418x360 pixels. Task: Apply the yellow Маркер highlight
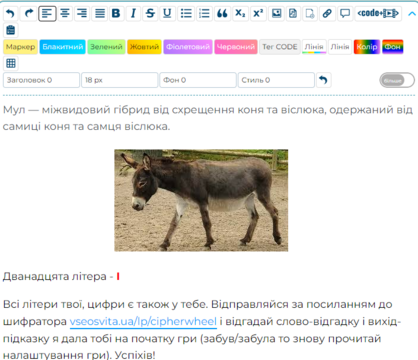(x=20, y=47)
